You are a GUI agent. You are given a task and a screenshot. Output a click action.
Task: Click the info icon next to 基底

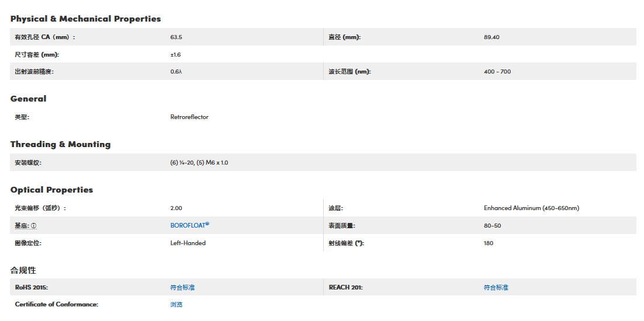point(34,226)
